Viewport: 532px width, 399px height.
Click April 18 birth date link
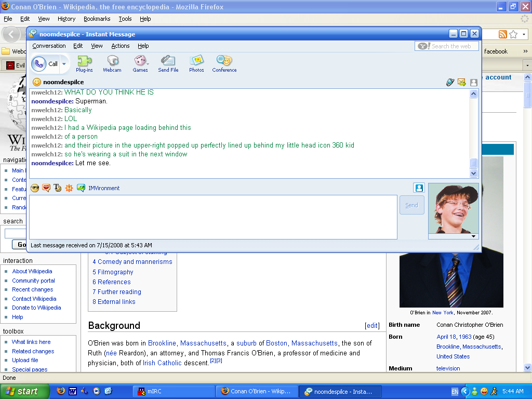[446, 337]
